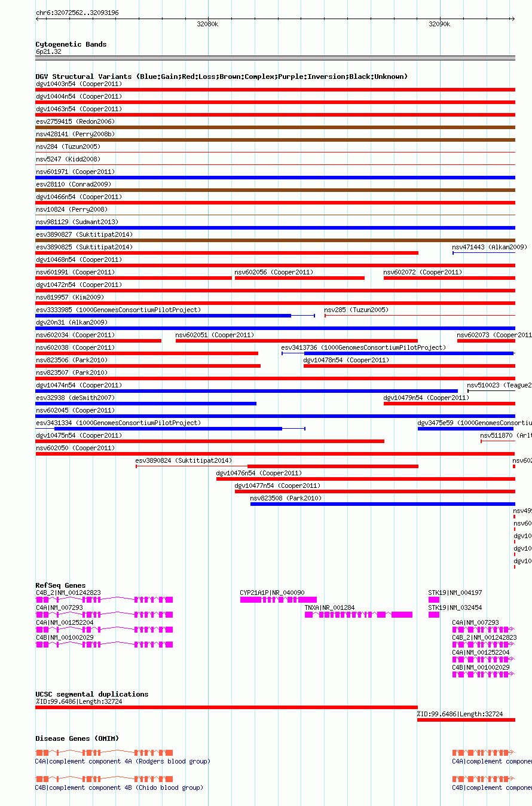The height and width of the screenshot is (806, 532).
Task: Select the nsv602038 (Cooper2011) label
Action: tap(75, 347)
